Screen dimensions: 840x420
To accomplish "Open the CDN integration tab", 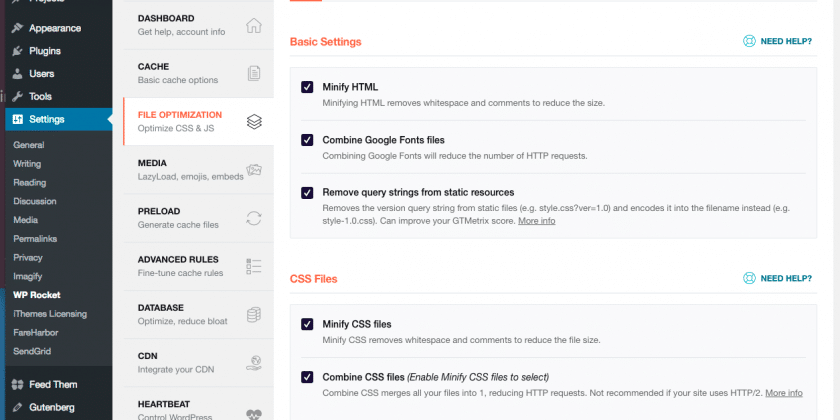I will (198, 363).
